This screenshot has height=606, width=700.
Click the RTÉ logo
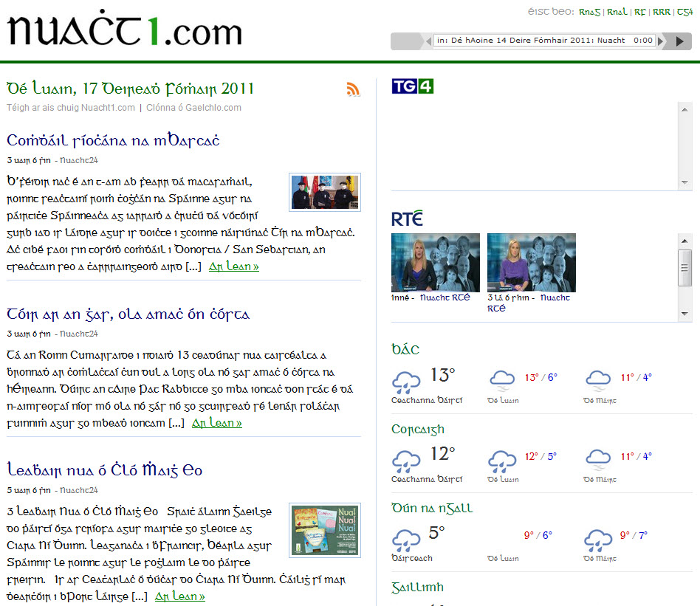pyautogui.click(x=407, y=218)
